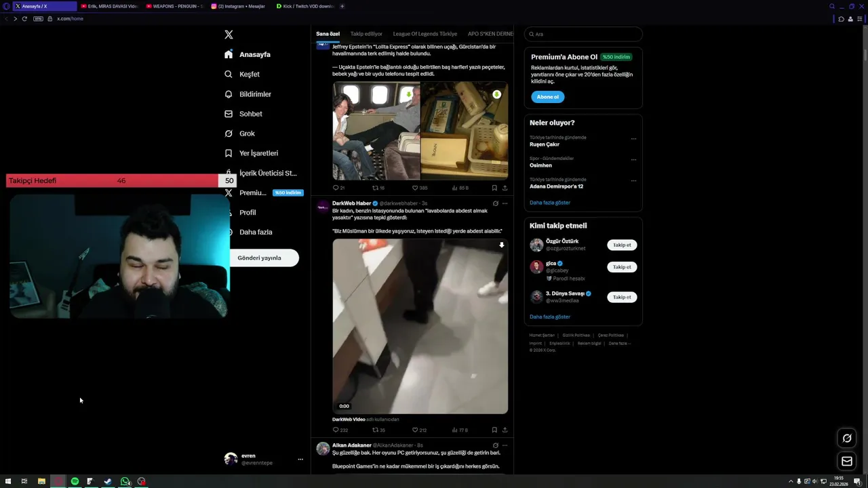Open more options for Ruşen Çakır trend
868x488 pixels.
click(633, 139)
